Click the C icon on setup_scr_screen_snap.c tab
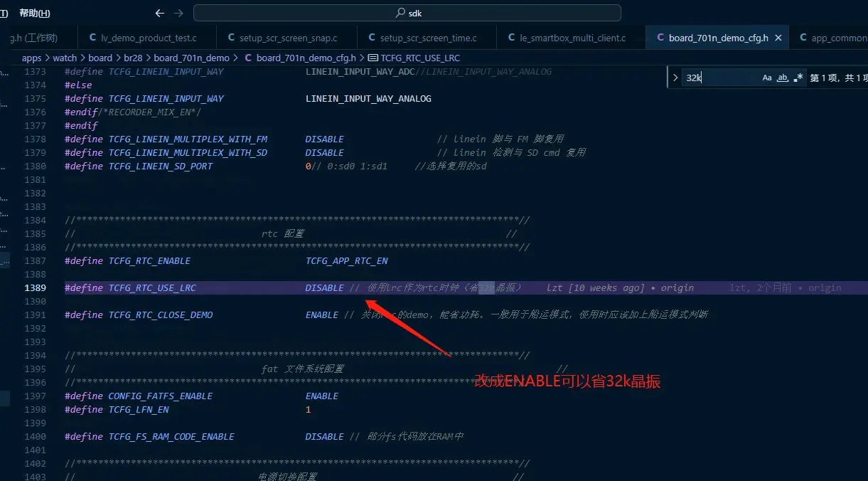The image size is (868, 481). 231,38
